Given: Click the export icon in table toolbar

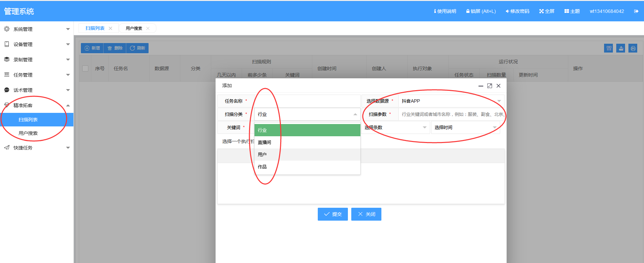Looking at the screenshot, I should pos(621,48).
